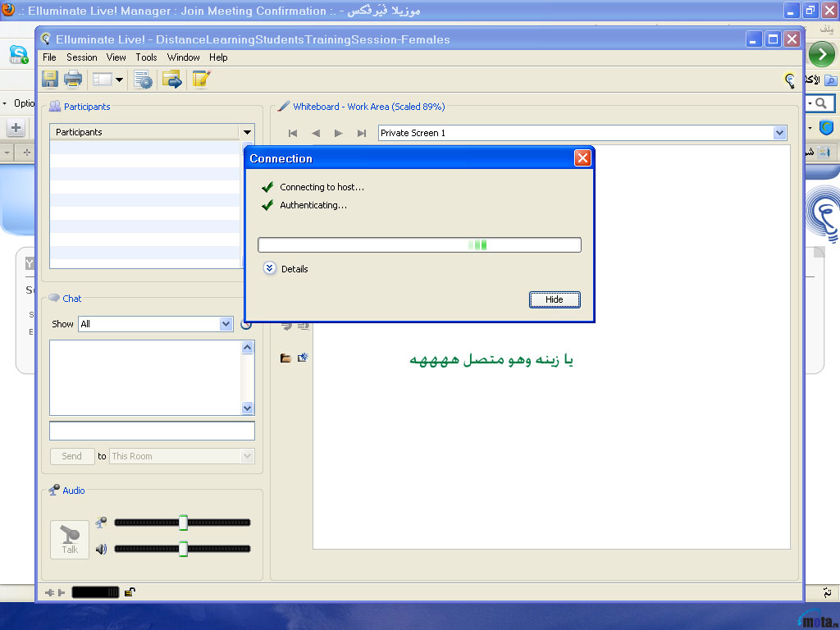Click the recorder settings gear icon
Screen dimensions: 840x630
(143, 80)
